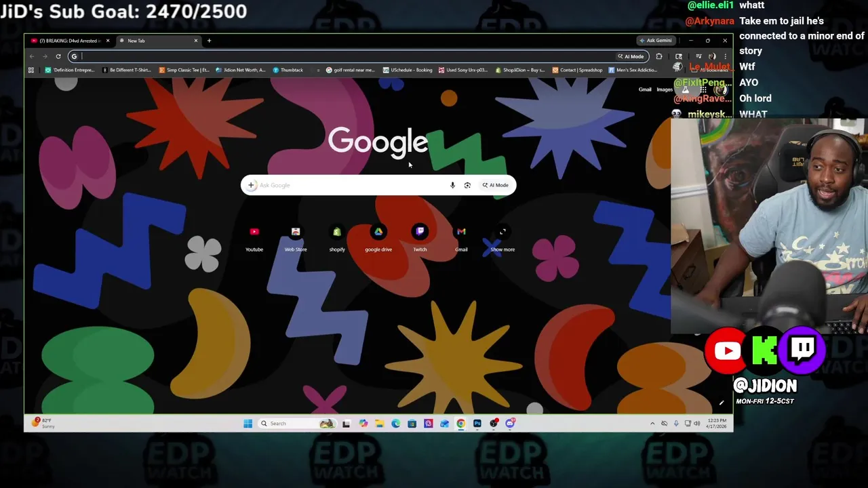Open Be Different T-Shirt bookmark

(126, 70)
